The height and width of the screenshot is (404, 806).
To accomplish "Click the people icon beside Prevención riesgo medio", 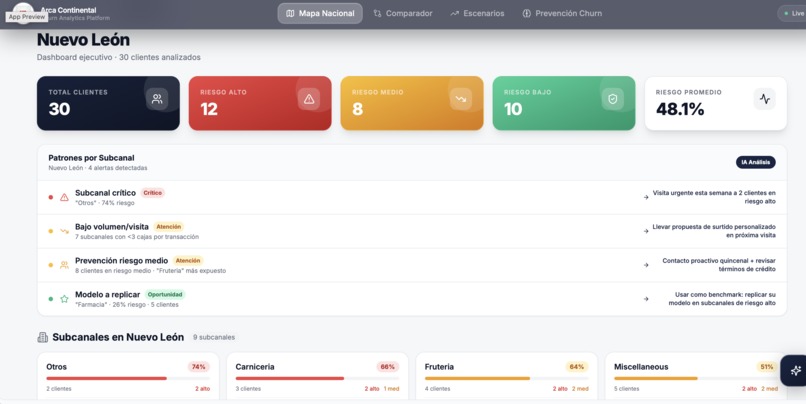I will 64,265.
